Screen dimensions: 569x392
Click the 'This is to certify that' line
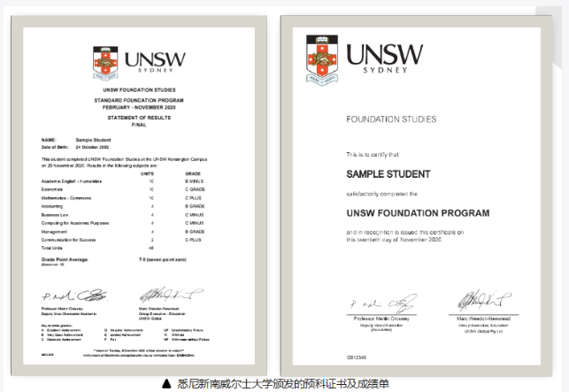click(x=373, y=155)
